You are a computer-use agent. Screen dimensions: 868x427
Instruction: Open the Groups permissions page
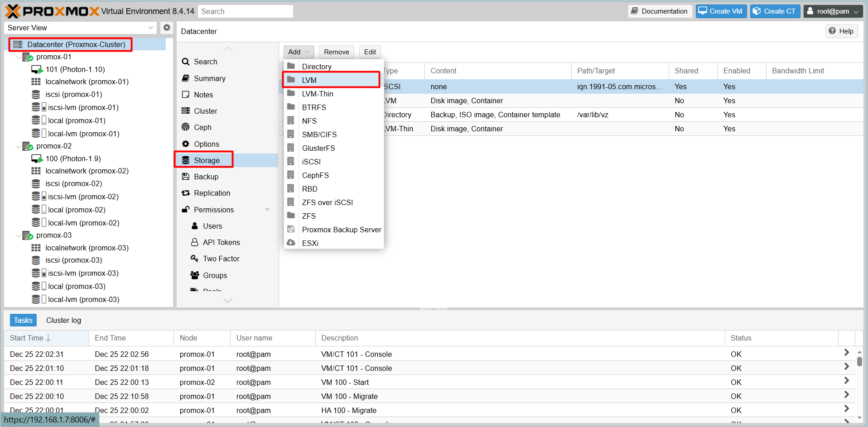[215, 275]
